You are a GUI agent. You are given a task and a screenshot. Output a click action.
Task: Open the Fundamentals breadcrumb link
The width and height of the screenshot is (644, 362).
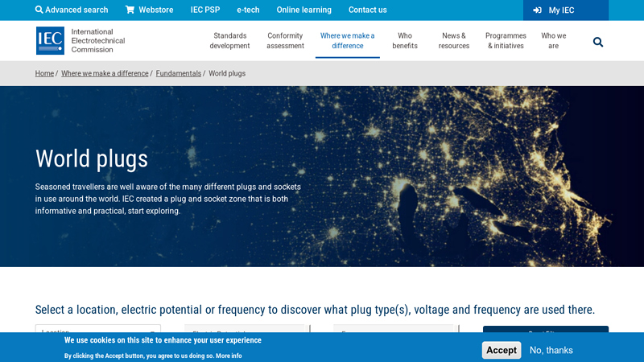tap(179, 73)
